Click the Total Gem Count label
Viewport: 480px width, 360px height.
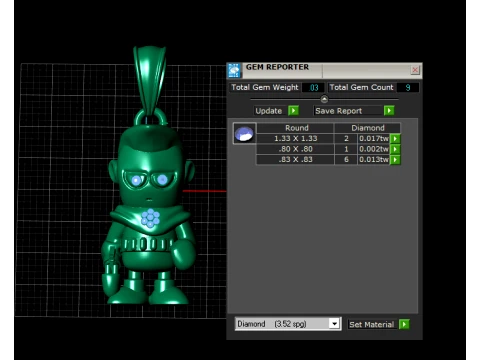[361, 87]
